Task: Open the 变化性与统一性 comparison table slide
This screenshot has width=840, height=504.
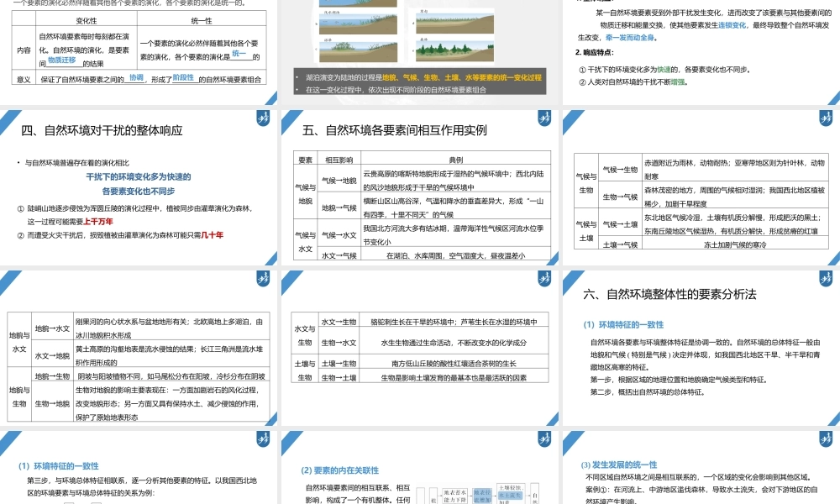Action: 139,46
